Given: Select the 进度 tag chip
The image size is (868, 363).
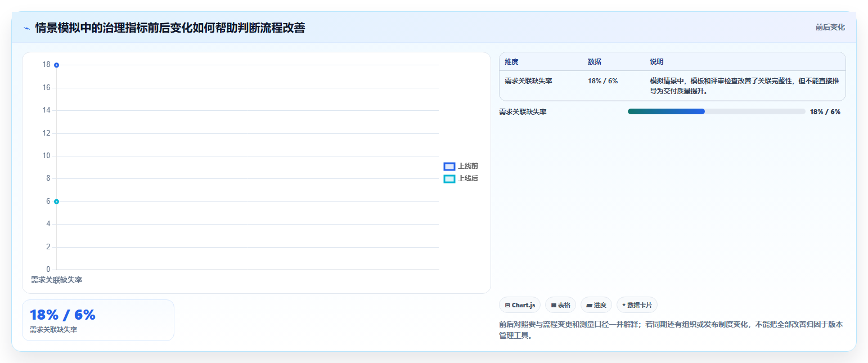Looking at the screenshot, I should (x=596, y=305).
